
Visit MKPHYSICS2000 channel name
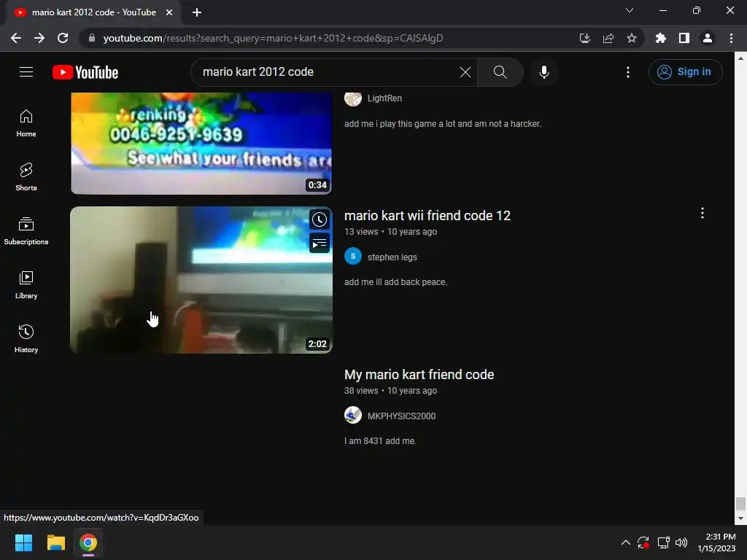click(x=401, y=416)
